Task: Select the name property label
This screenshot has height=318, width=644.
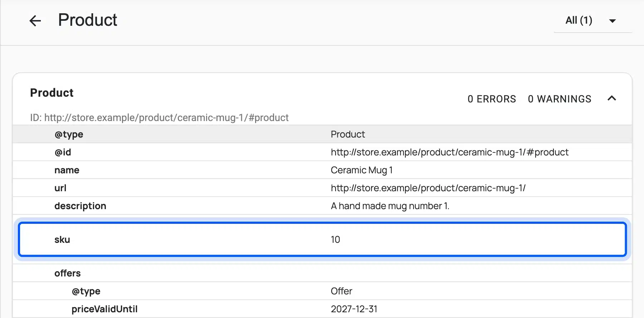Action: pyautogui.click(x=67, y=170)
